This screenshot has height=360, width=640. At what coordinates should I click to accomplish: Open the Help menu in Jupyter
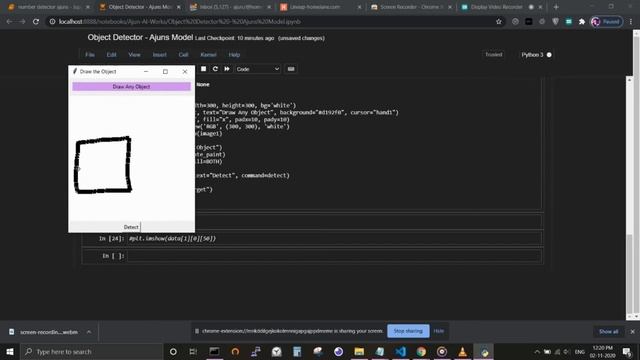coord(234,55)
